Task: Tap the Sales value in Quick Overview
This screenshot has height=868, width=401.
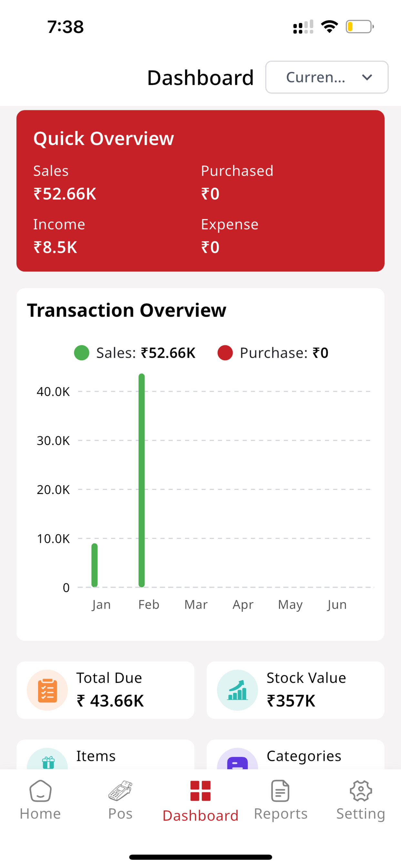Action: point(65,194)
